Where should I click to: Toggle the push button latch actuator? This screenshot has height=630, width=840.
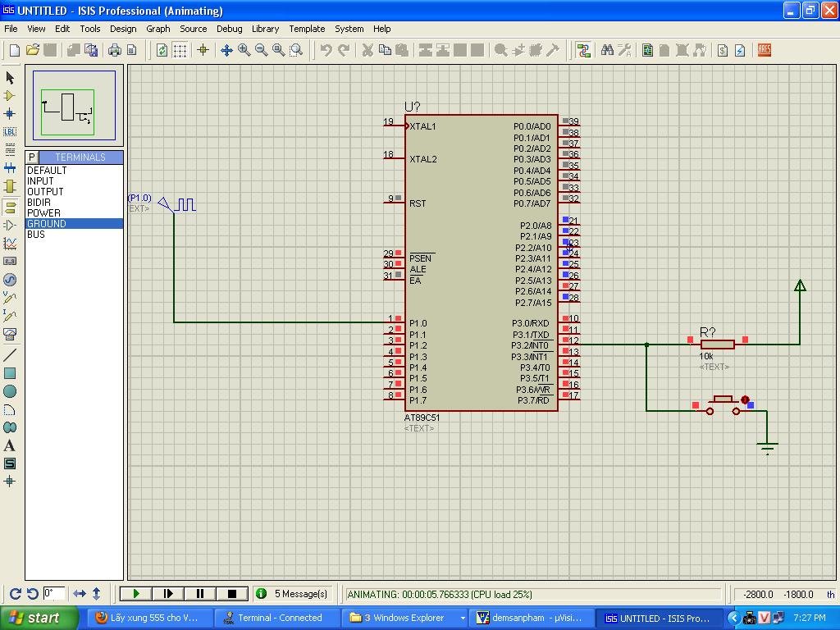click(745, 399)
